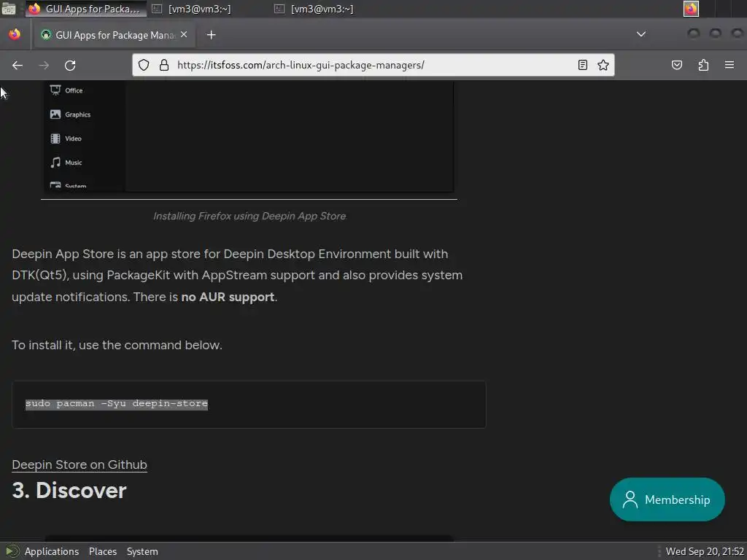747x560 pixels.
Task: Open the extensions panel
Action: pyautogui.click(x=703, y=65)
